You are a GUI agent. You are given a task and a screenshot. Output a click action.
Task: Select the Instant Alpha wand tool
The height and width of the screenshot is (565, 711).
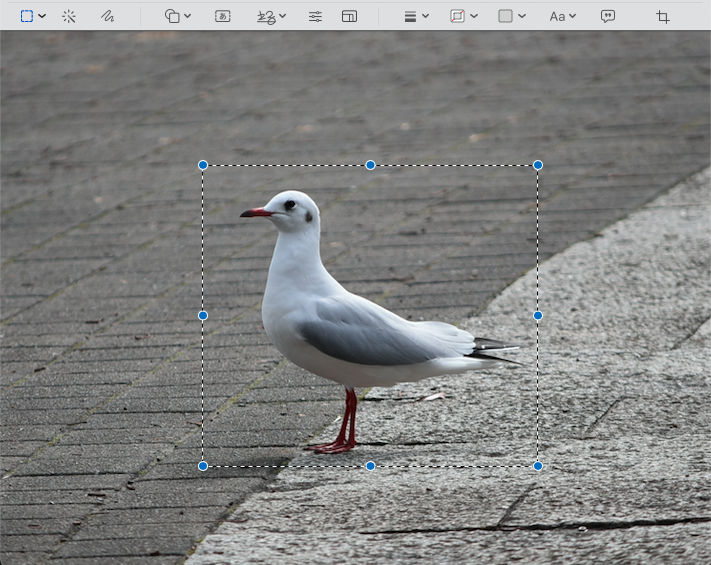69,17
